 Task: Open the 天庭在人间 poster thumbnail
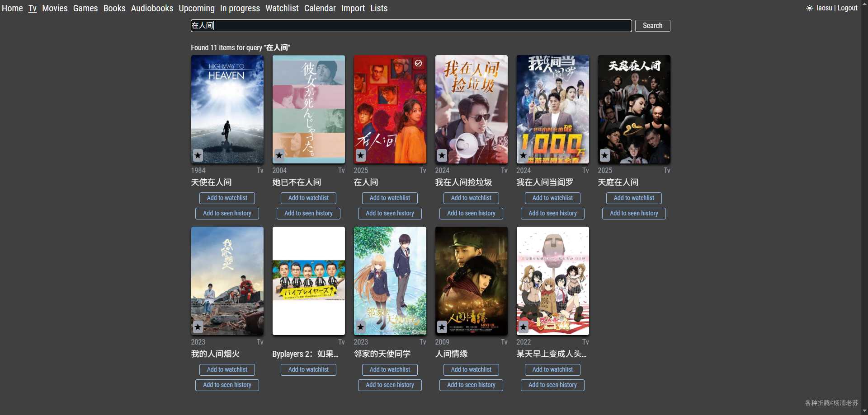[x=634, y=109]
